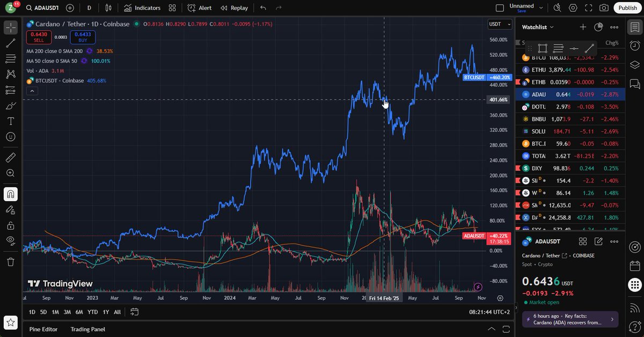Open chart settings hexagon icon
Image resolution: width=644 pixels, height=337 pixels.
point(573,8)
